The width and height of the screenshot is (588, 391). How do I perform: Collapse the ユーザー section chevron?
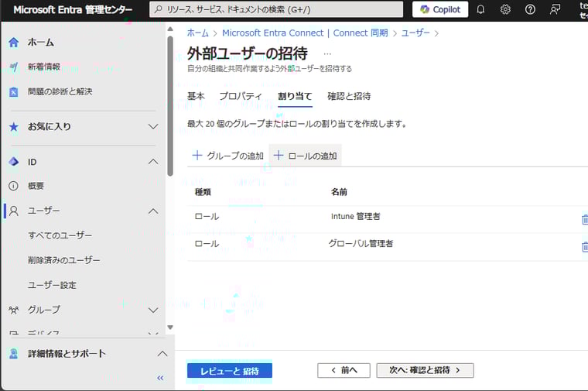tap(153, 211)
